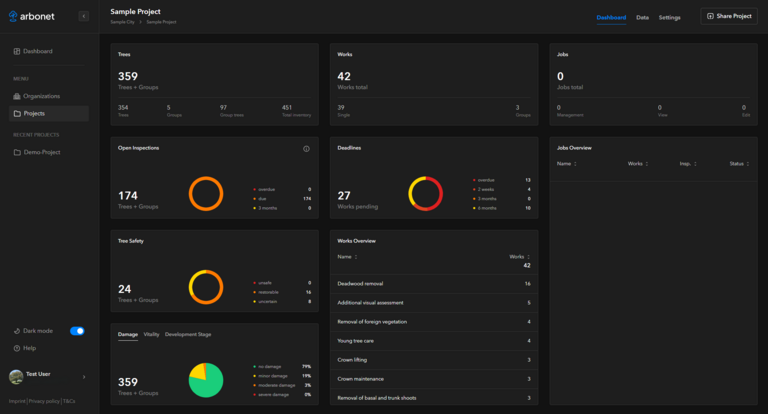The image size is (768, 414).
Task: Click the Open Inspections info icon
Action: point(306,148)
